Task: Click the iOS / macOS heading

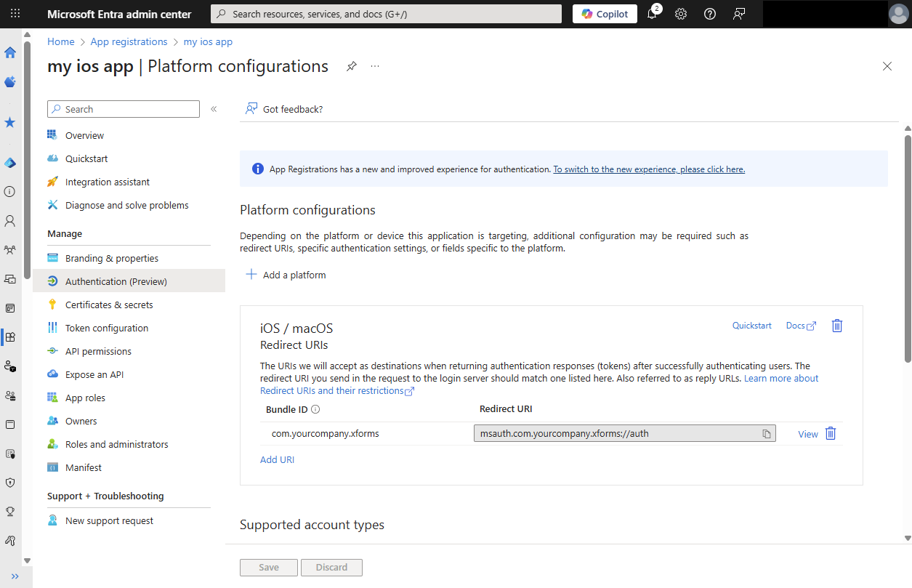Action: coord(296,329)
